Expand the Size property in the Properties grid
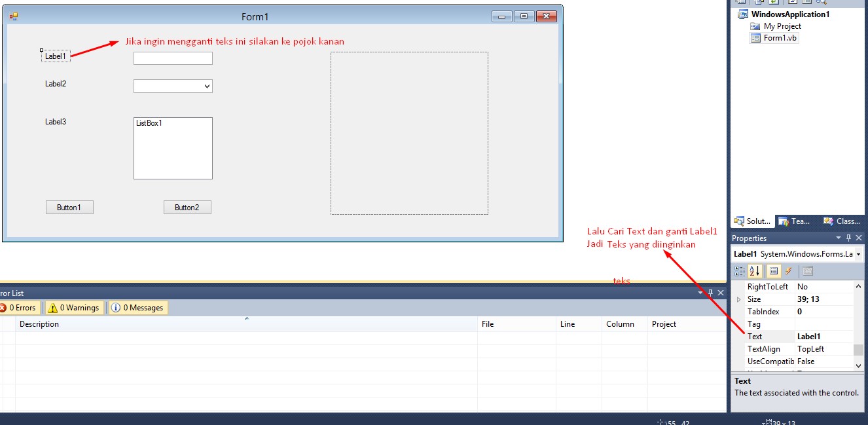 coord(740,299)
